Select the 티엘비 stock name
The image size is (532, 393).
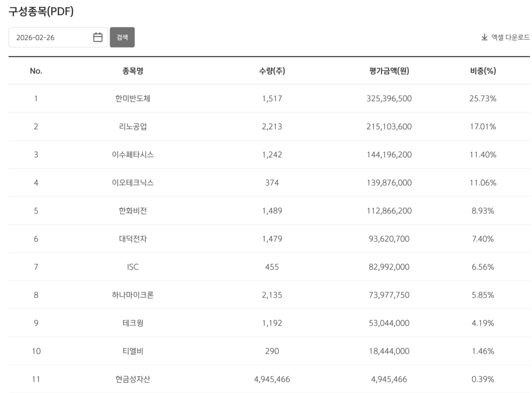(x=133, y=351)
